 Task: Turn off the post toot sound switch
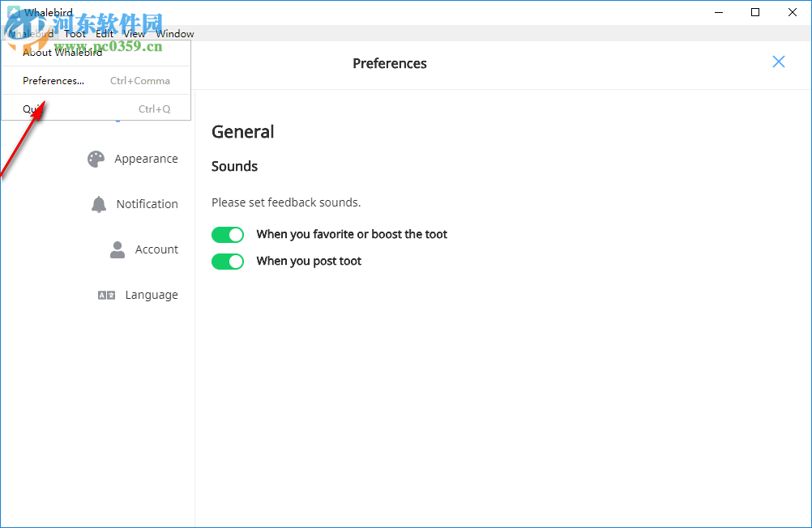click(x=228, y=262)
